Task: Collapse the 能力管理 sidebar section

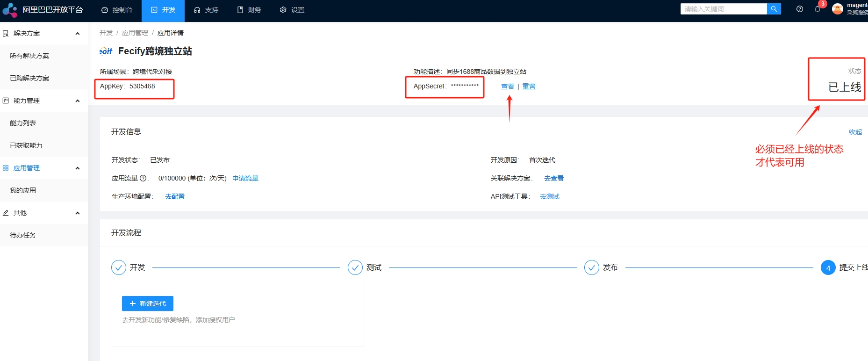Action: pos(78,101)
